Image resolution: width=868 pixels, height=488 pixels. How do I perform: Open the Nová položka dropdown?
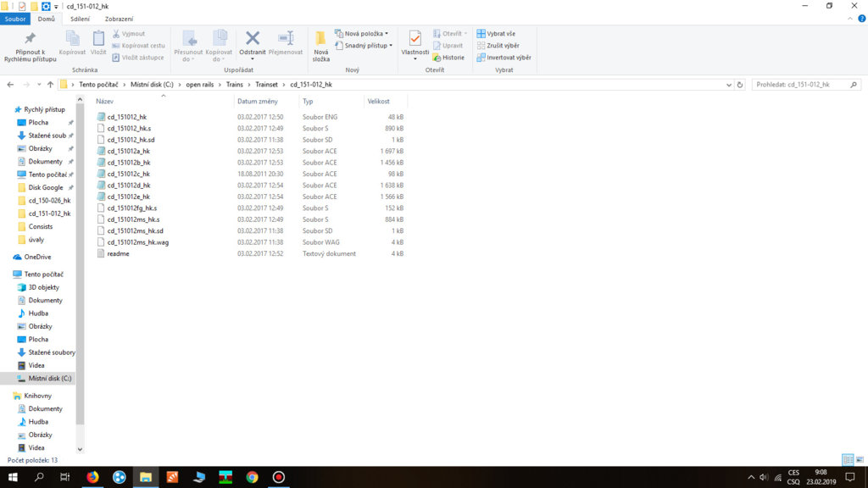(362, 34)
